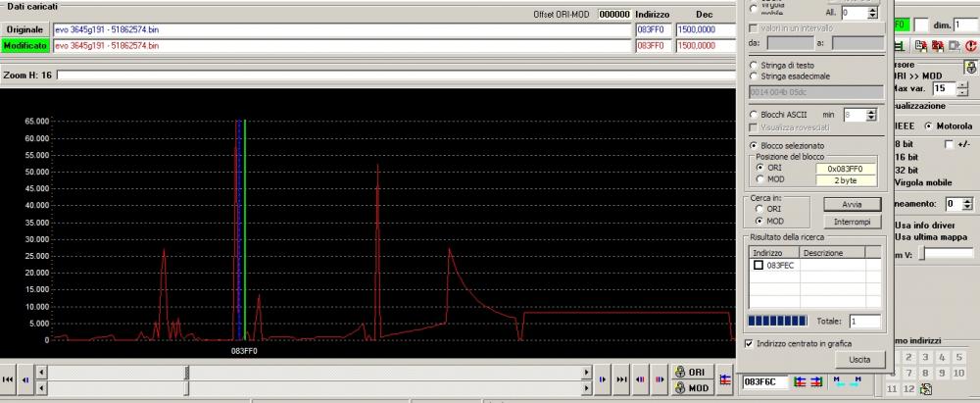Click the red circular restore icon in toolbar

[970, 46]
